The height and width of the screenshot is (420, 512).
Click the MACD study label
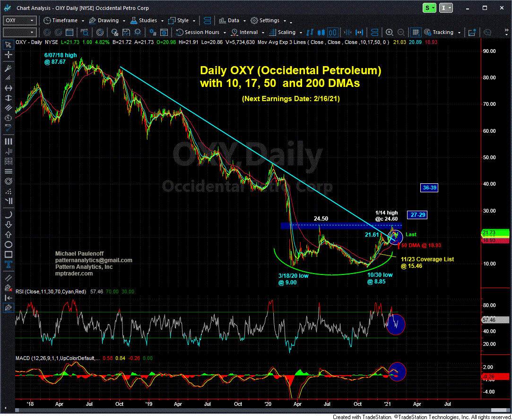coord(58,358)
